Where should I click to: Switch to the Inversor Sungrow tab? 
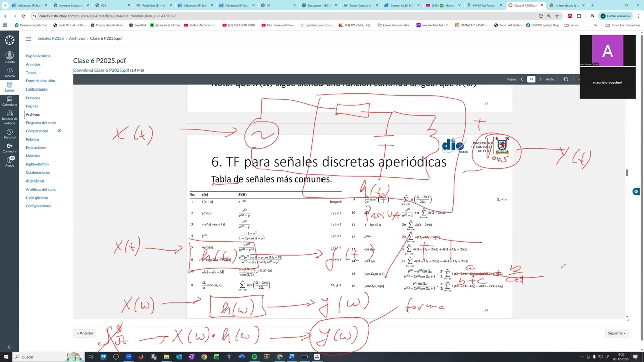(x=71, y=5)
